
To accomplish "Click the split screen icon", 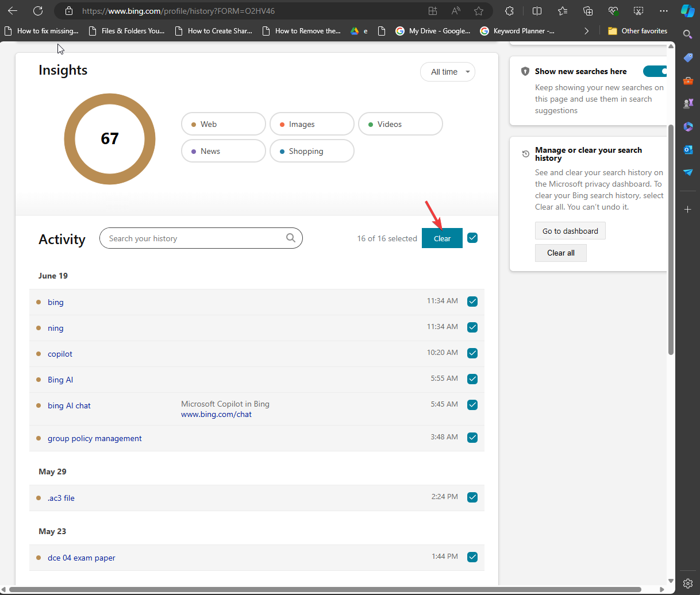I will 537,11.
